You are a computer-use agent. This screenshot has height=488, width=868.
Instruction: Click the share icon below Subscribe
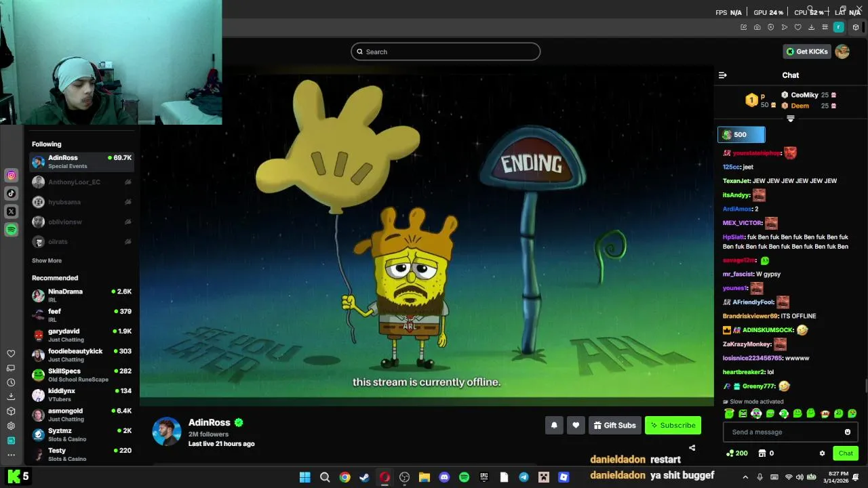click(x=692, y=448)
